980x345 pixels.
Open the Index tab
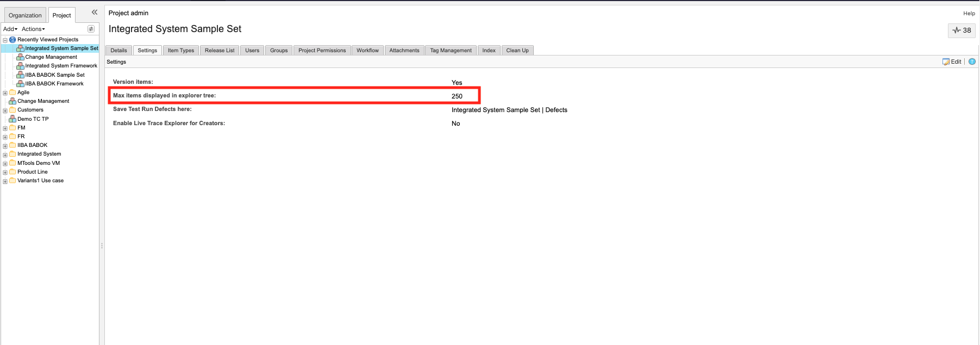point(489,50)
